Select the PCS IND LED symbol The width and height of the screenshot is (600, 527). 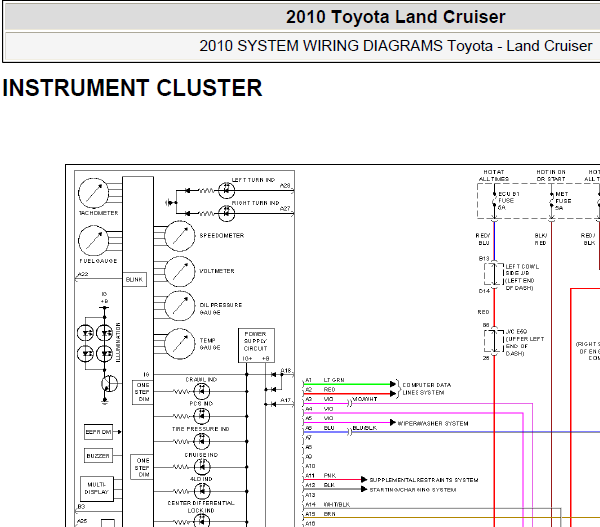[x=202, y=416]
